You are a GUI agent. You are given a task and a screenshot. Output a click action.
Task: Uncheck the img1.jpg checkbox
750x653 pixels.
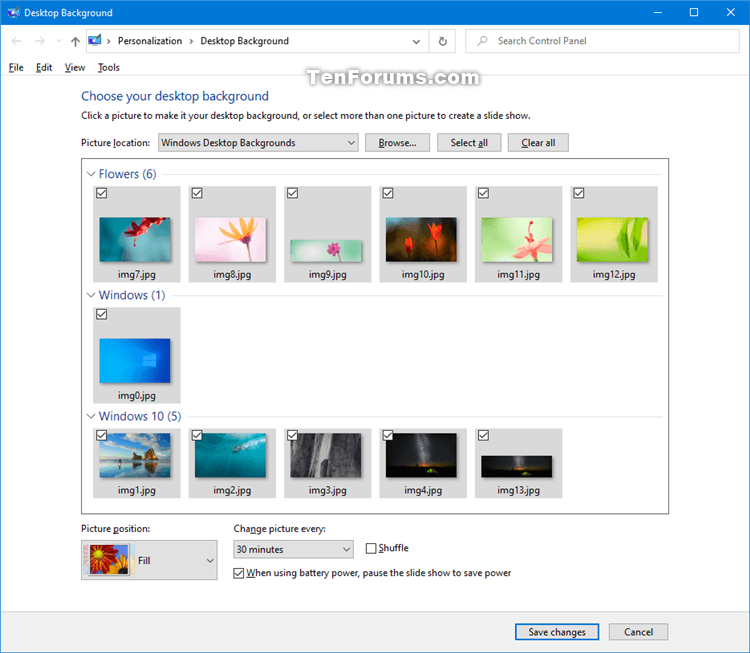pos(101,435)
